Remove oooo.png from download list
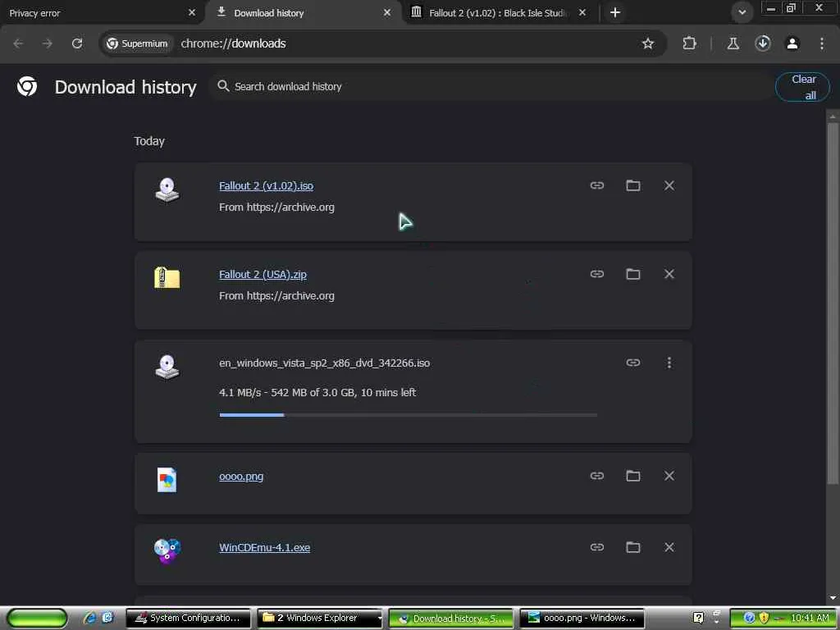Viewport: 840px width, 630px height. (669, 476)
